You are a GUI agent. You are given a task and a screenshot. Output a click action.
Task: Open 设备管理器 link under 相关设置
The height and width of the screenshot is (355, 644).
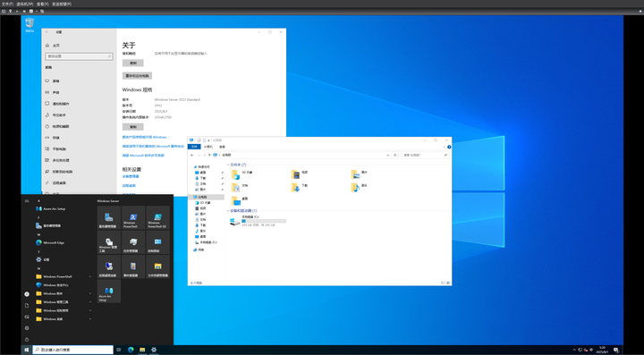pyautogui.click(x=131, y=176)
